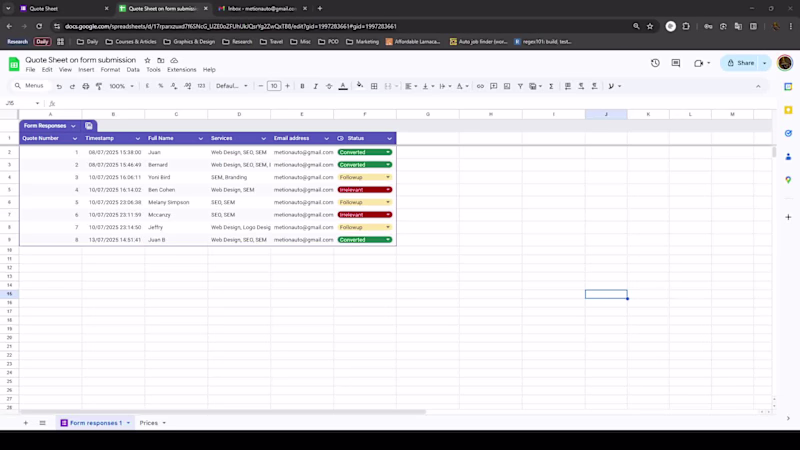Toggle strikethrough formatting

[x=329, y=86]
